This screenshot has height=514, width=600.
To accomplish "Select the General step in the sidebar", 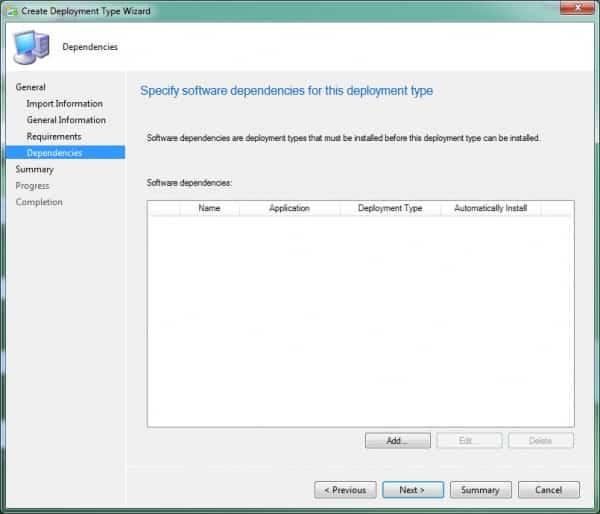I will [31, 87].
